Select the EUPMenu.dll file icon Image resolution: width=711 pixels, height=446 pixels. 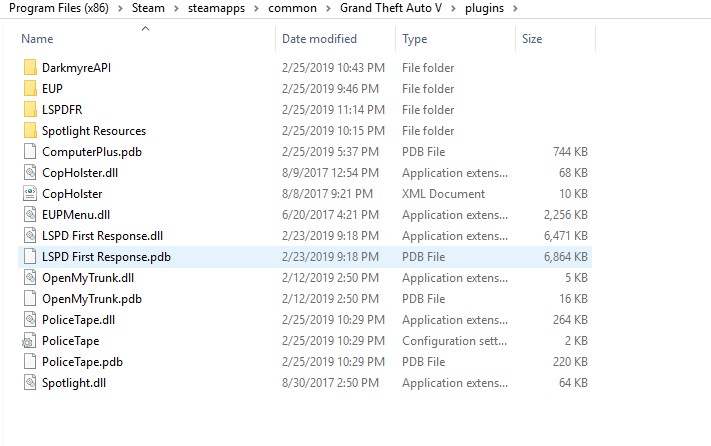tap(30, 214)
